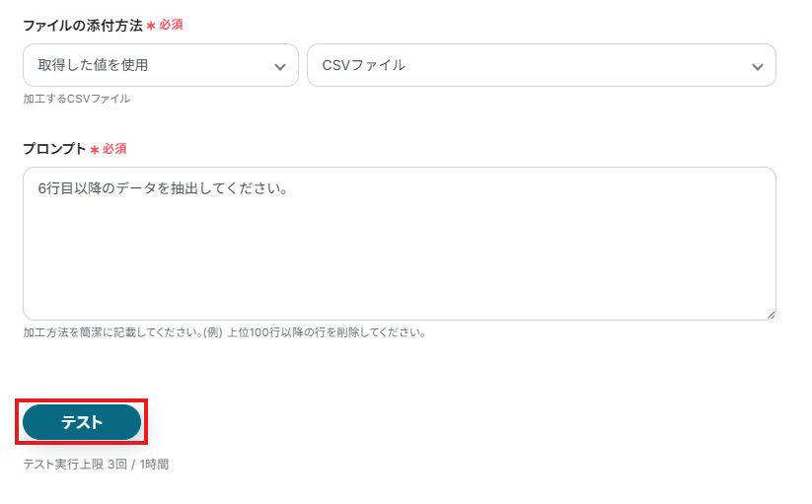Viewport: 812px width, 504px height.
Task: Click the 必須 marker next to ファイルの添付方法
Action: 171,25
